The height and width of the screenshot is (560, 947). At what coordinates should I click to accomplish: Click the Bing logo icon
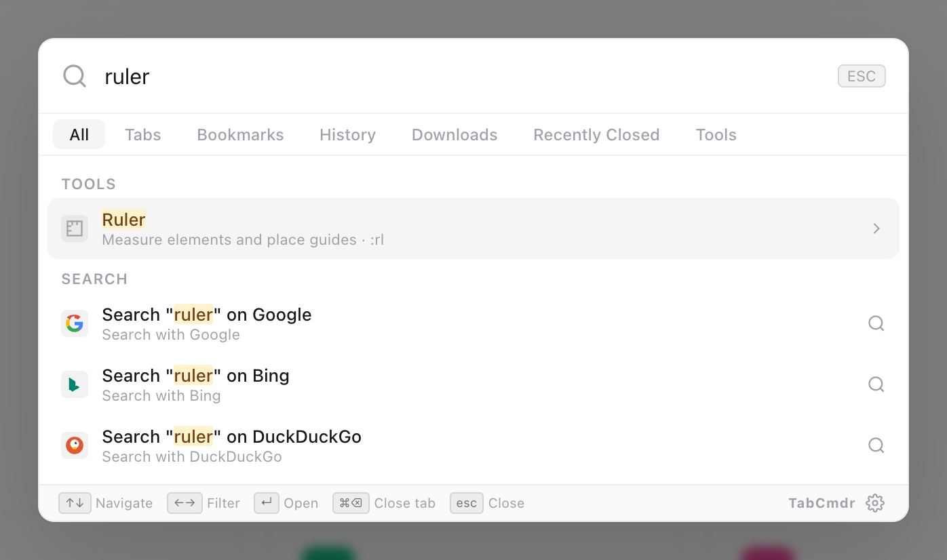coord(75,384)
